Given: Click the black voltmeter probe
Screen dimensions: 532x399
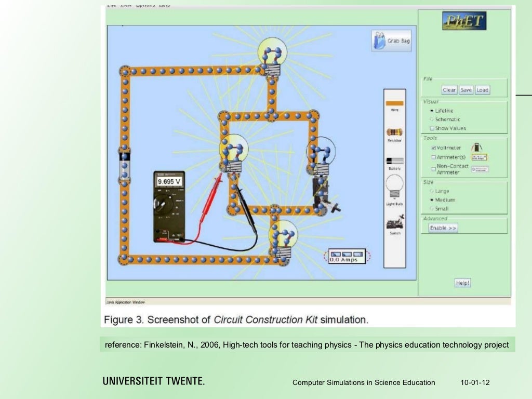Looking at the screenshot, I should (x=246, y=211).
